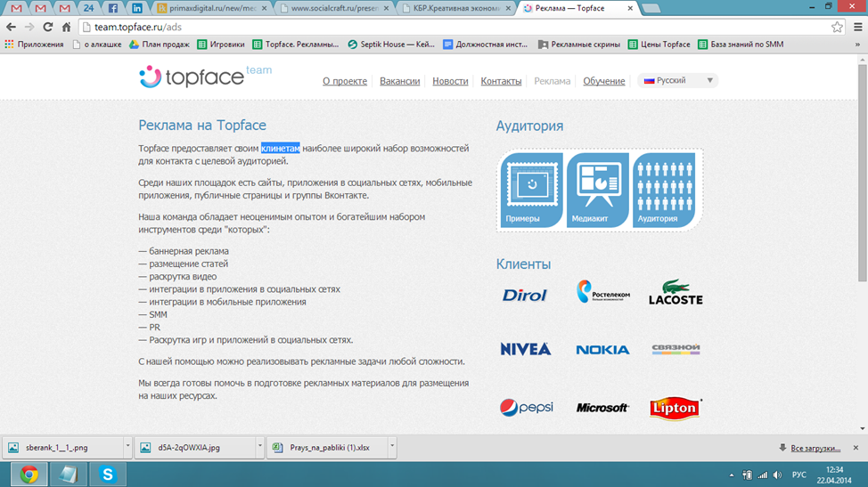Expand options for Prays_na_pabliki xlsx download
Screen dimensions: 868x487
point(392,445)
